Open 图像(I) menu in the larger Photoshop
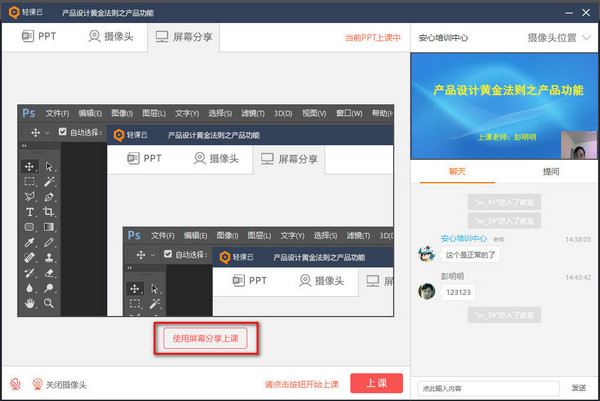The width and height of the screenshot is (600, 401). (122, 113)
